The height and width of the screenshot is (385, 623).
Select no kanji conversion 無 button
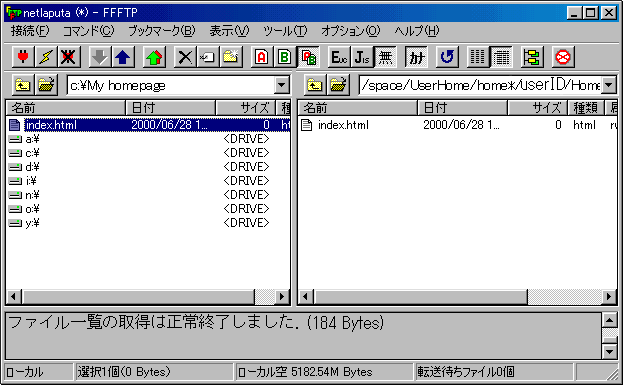[385, 57]
